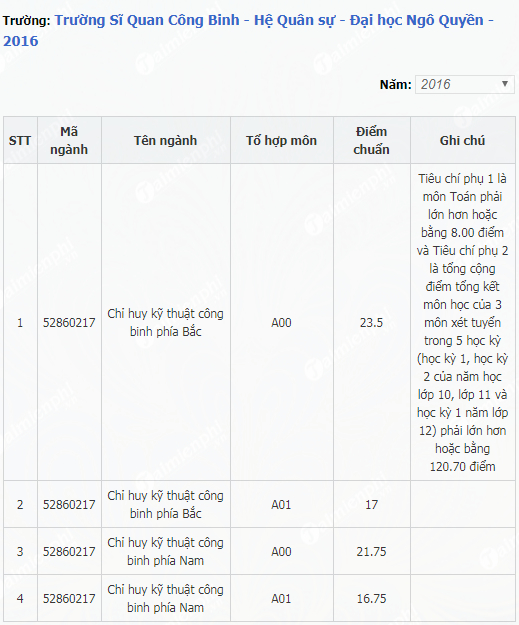Click the Tiêu chí phụ note cell
This screenshot has width=519, height=625.
pyautogui.click(x=462, y=322)
